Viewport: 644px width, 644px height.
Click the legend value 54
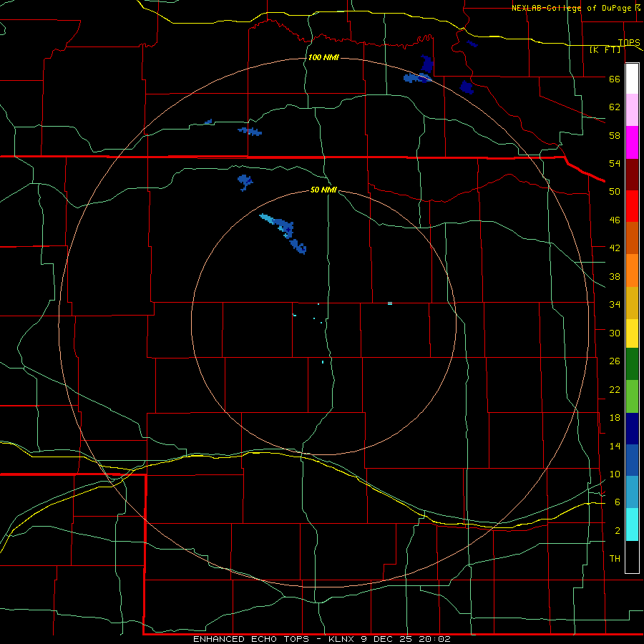click(x=615, y=163)
